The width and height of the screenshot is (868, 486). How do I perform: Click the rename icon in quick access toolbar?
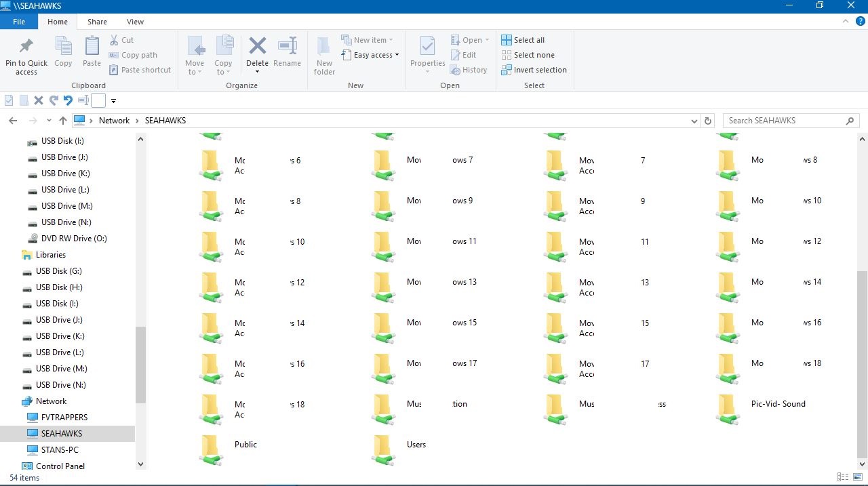[x=83, y=100]
